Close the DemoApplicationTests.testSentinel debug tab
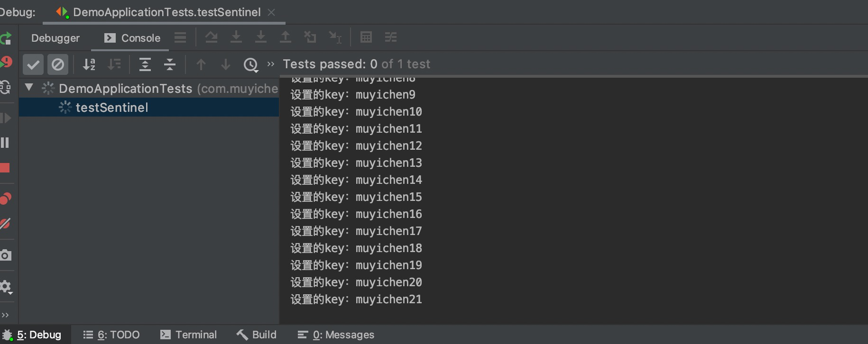 (x=271, y=12)
